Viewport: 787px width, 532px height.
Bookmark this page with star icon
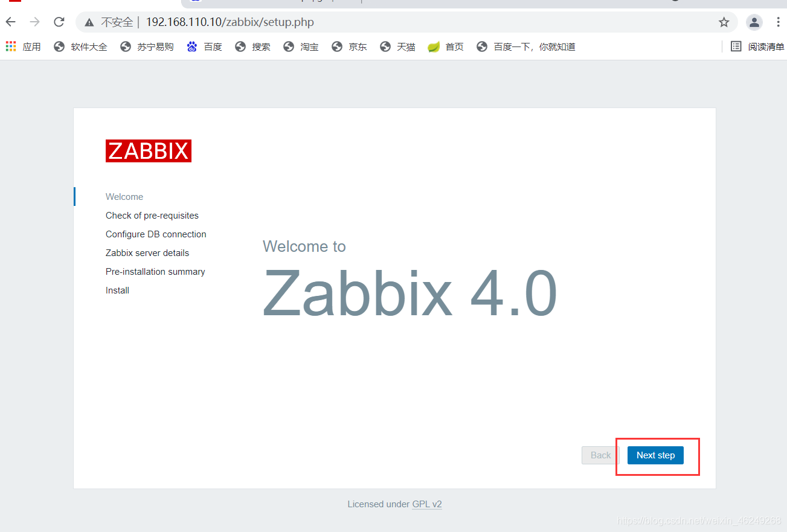724,22
